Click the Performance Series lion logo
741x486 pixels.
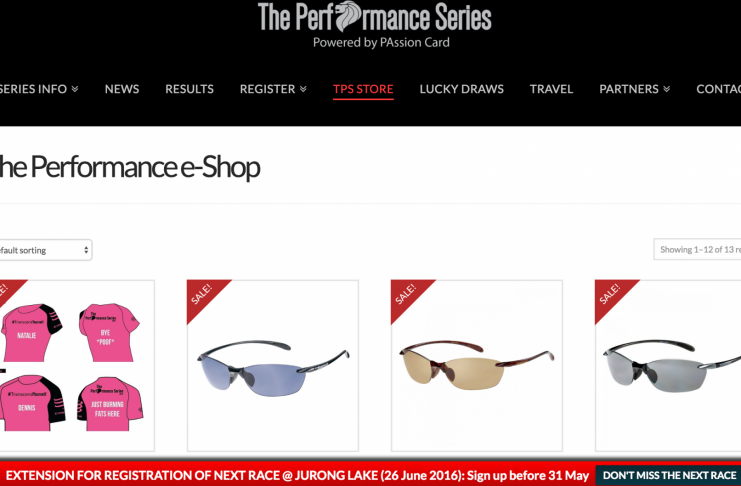coord(375,25)
